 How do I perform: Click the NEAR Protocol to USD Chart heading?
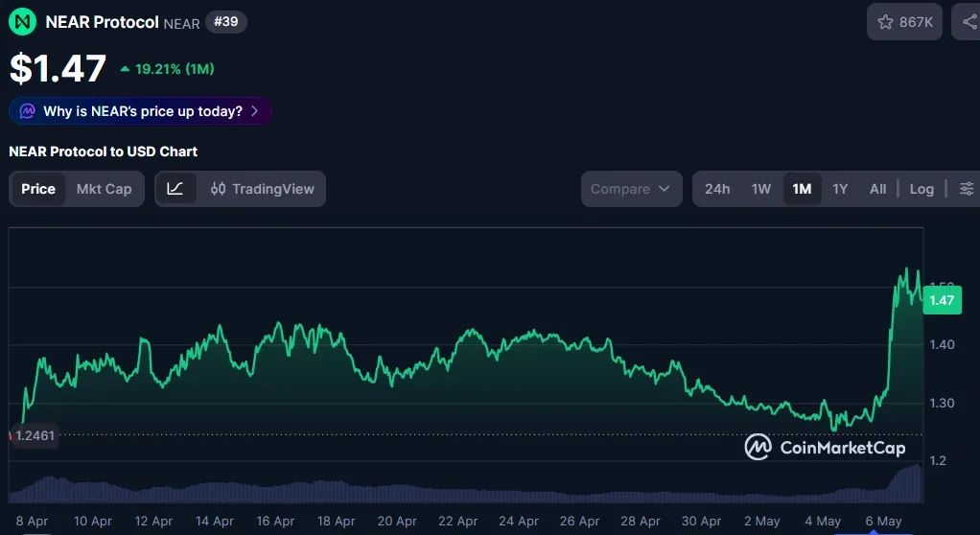tap(104, 151)
